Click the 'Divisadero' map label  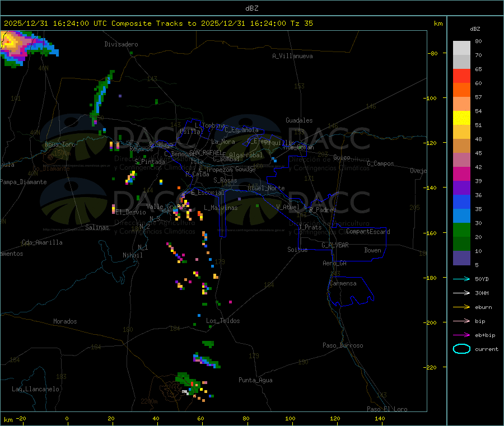(x=121, y=44)
